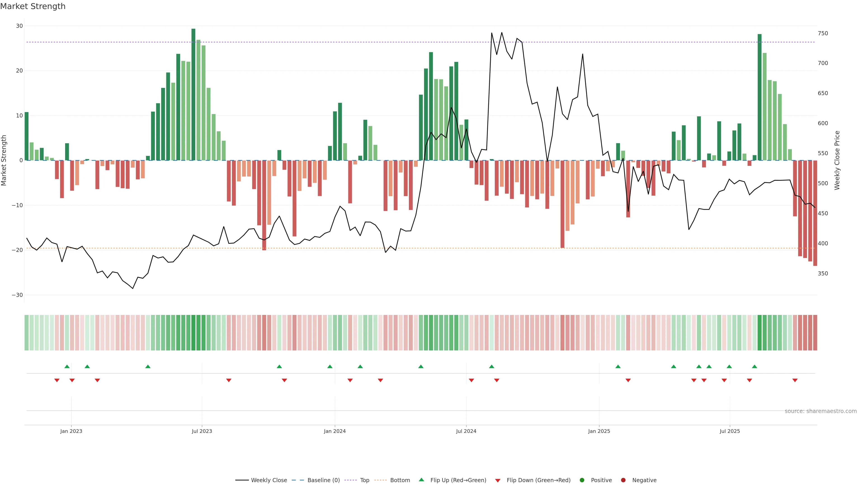Click the Jul 2025 x-axis label
The image size is (868, 488).
(x=729, y=431)
